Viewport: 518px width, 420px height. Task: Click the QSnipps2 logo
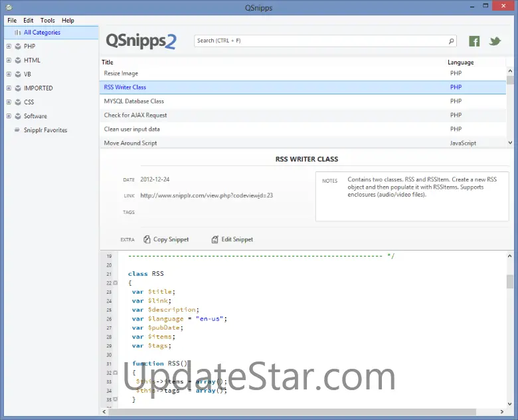pyautogui.click(x=141, y=41)
